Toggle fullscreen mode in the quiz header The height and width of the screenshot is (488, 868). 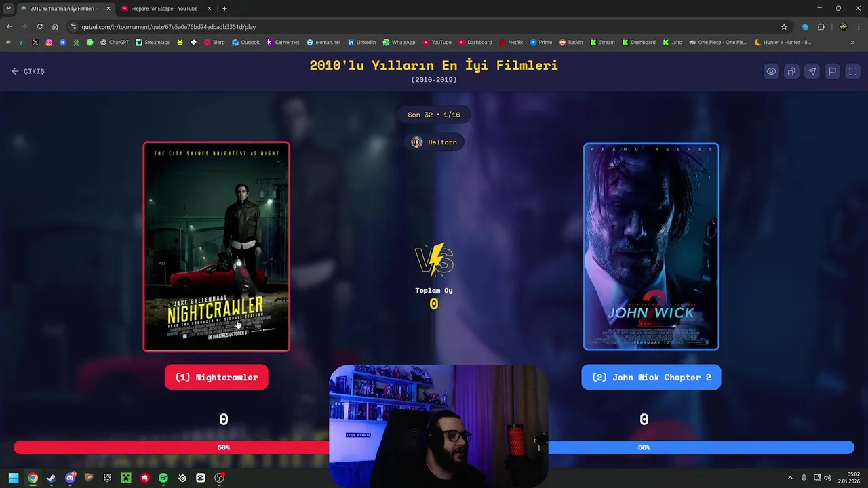[853, 71]
